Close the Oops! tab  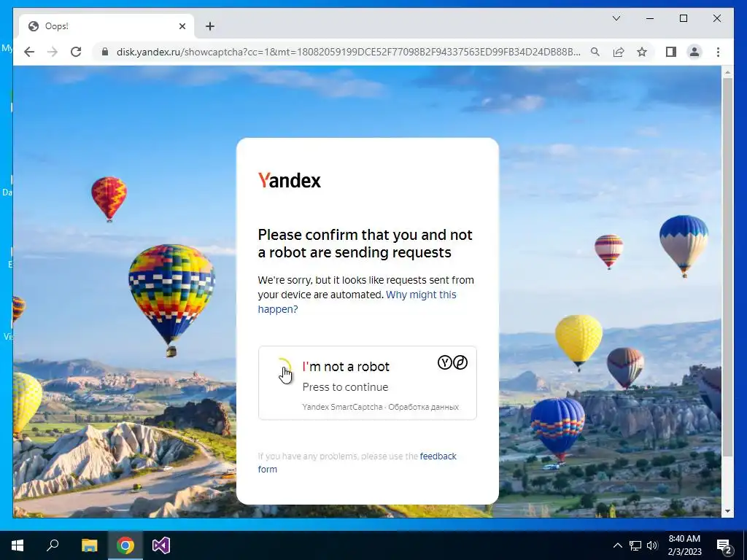coord(182,26)
